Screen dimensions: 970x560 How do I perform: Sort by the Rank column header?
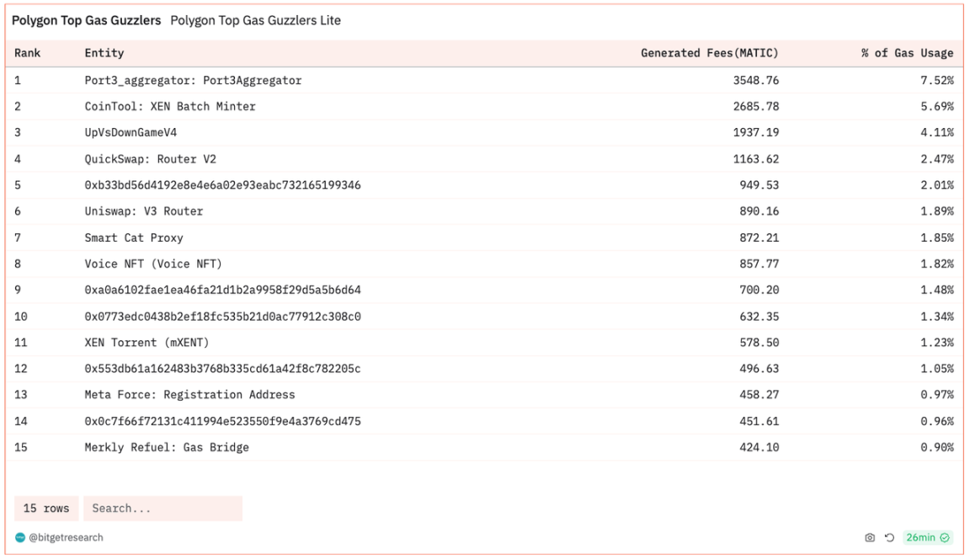[28, 53]
